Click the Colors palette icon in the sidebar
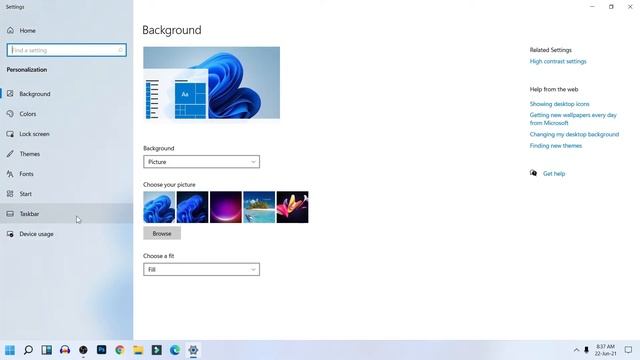640x360 pixels. tap(10, 113)
